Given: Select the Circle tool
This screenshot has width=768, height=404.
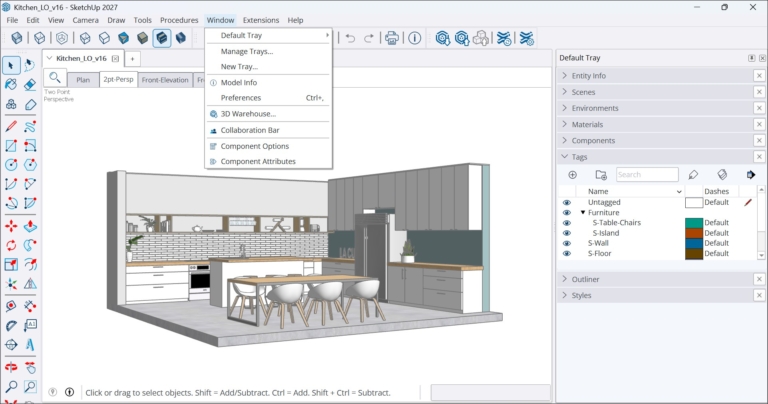Looking at the screenshot, I should (11, 165).
